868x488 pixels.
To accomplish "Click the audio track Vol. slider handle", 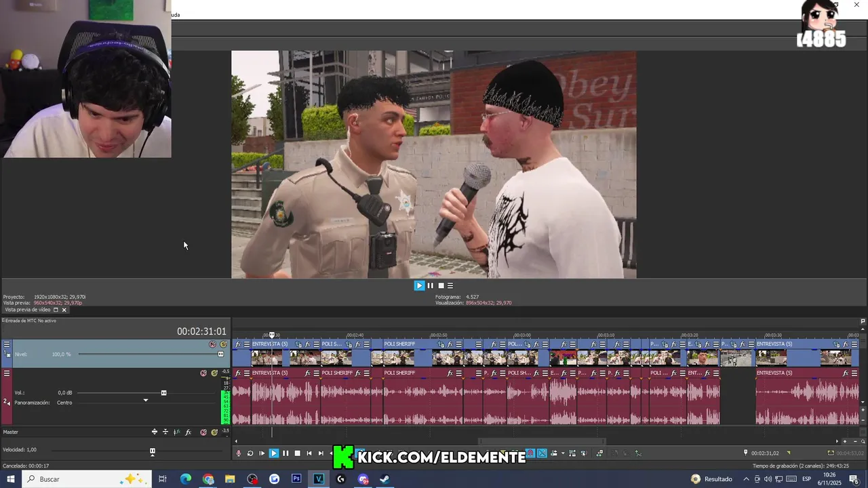I will [x=163, y=392].
